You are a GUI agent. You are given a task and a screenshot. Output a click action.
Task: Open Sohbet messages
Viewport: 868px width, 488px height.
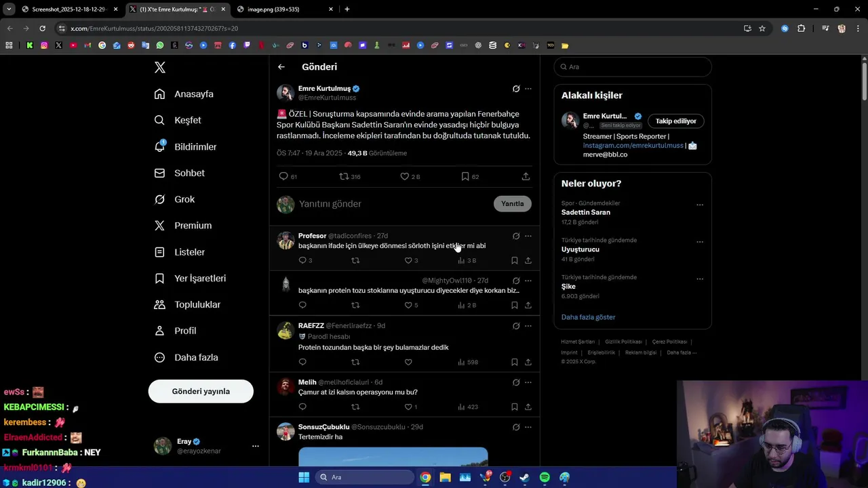(180, 173)
